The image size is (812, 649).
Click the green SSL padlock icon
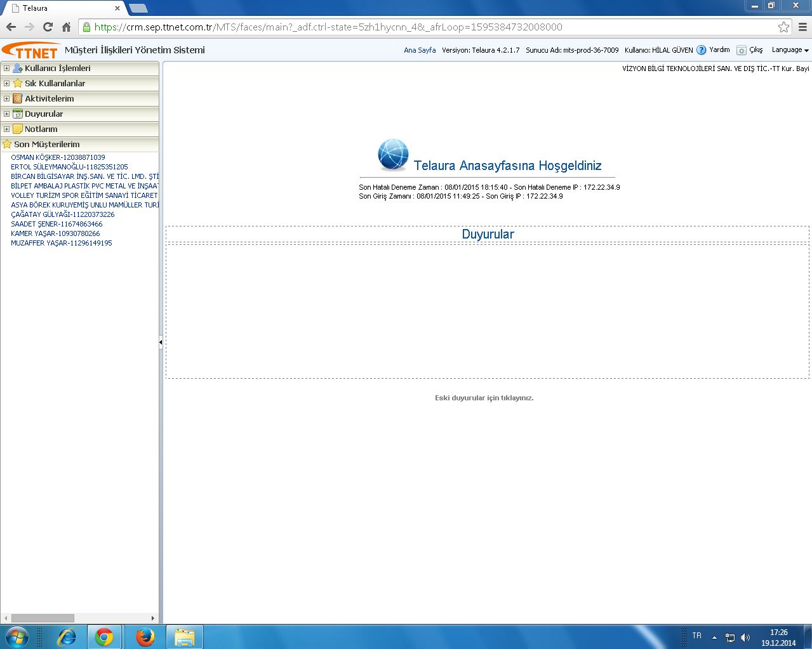(86, 27)
